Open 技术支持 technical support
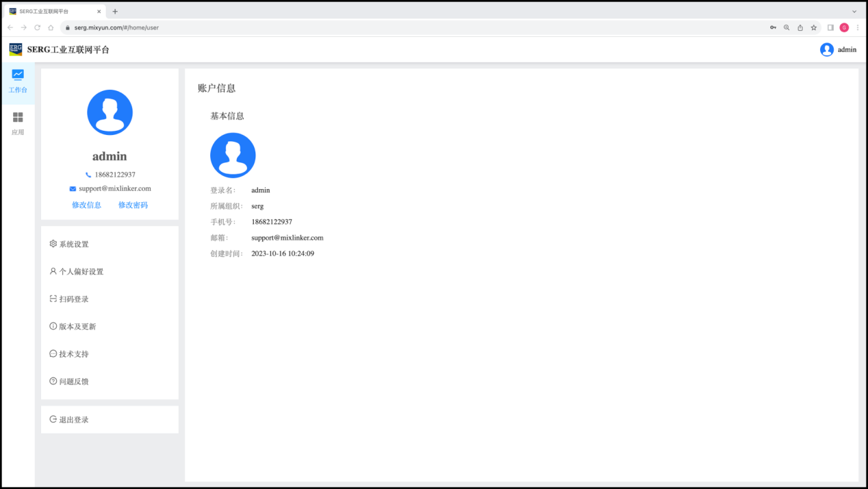Screen dimensions: 868x489 click(73, 354)
